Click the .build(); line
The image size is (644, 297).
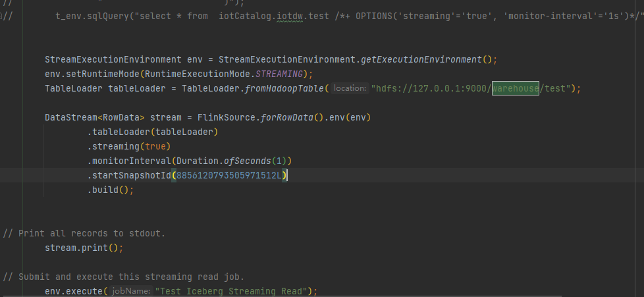pos(111,190)
